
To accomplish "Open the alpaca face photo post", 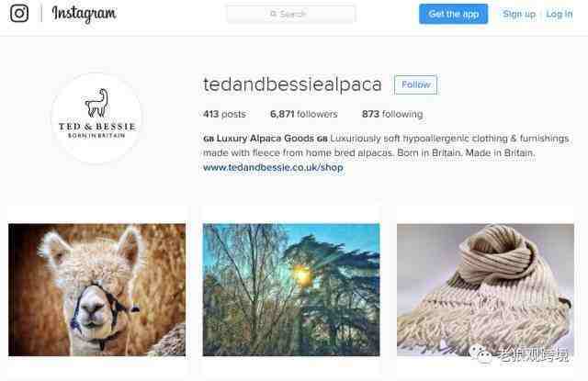I will [x=96, y=289].
